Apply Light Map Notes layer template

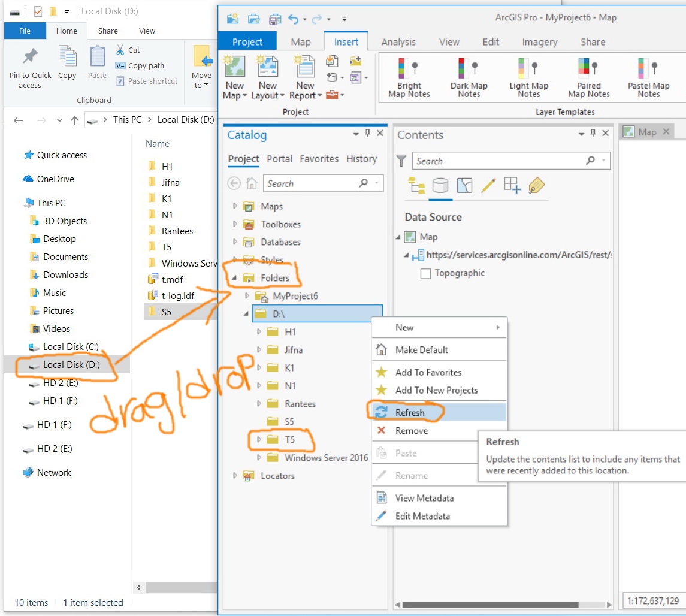528,78
